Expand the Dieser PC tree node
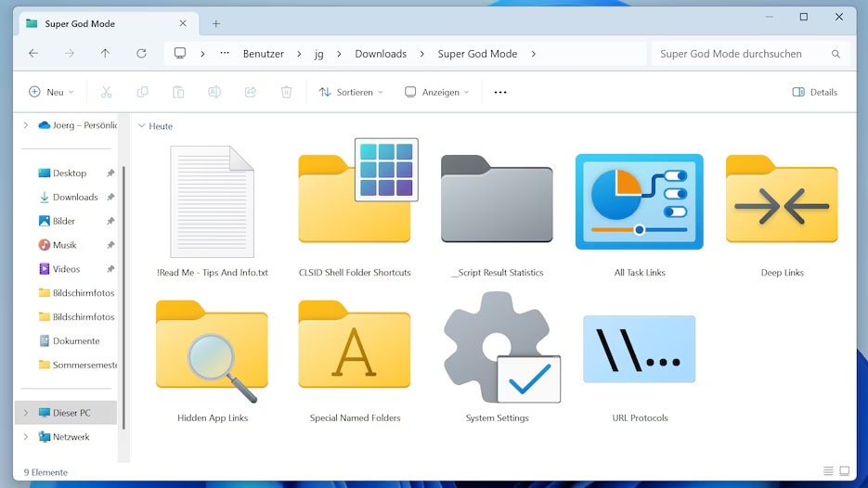This screenshot has width=868, height=488. coord(26,413)
